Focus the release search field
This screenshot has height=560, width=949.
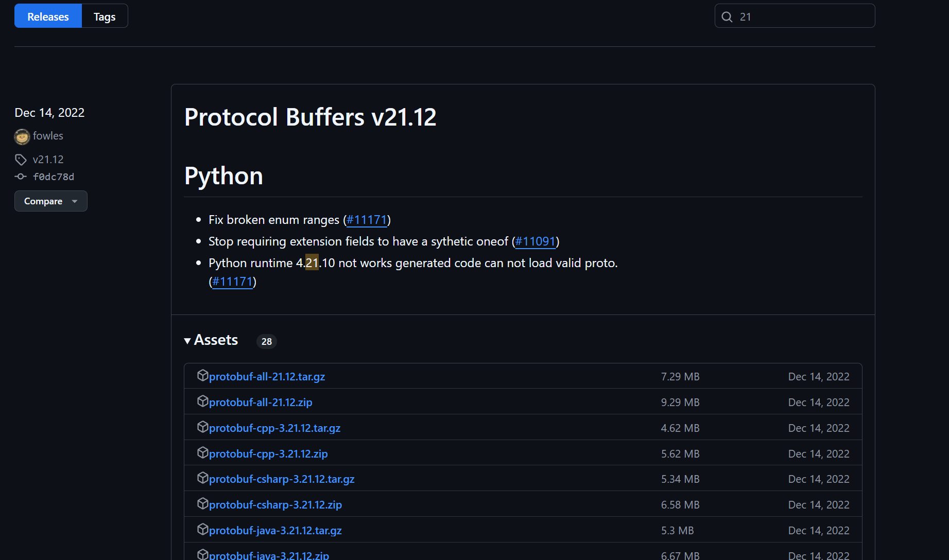[803, 16]
